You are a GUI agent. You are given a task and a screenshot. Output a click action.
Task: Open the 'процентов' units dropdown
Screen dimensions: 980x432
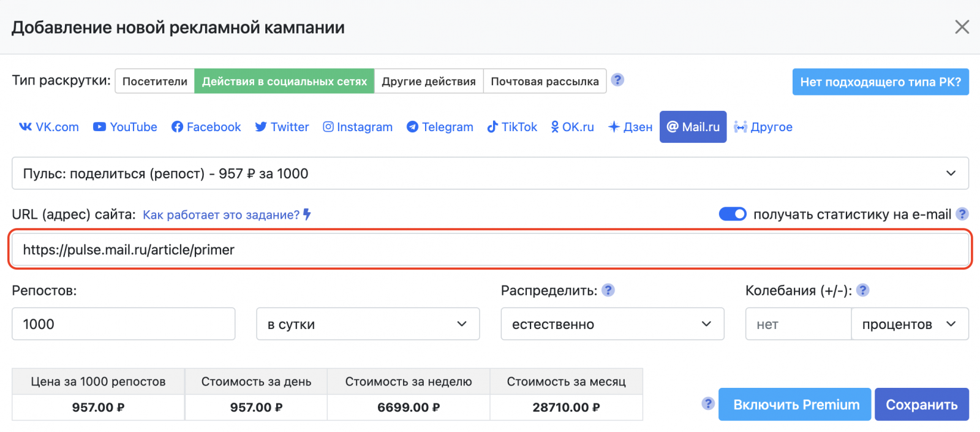(909, 324)
